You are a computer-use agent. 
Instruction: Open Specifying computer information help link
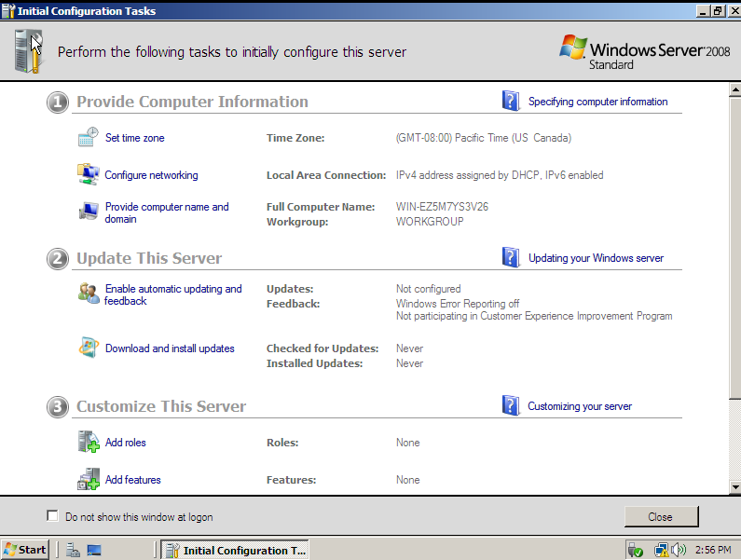[x=597, y=102]
